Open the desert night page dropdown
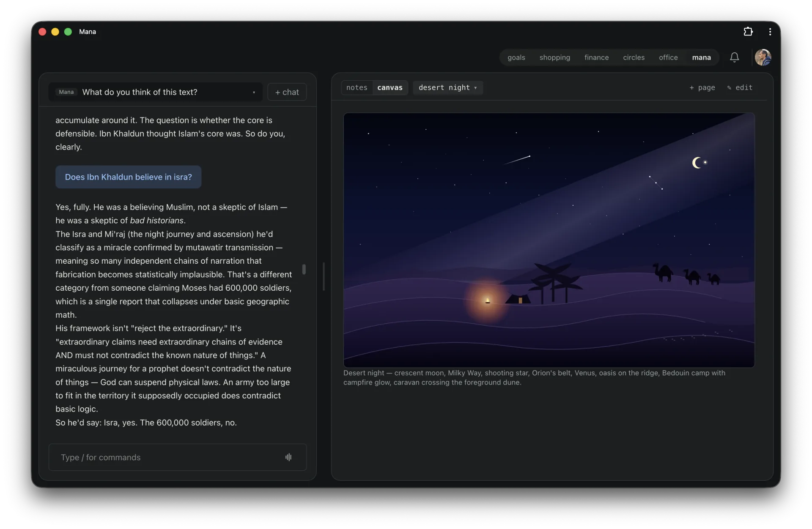 447,87
